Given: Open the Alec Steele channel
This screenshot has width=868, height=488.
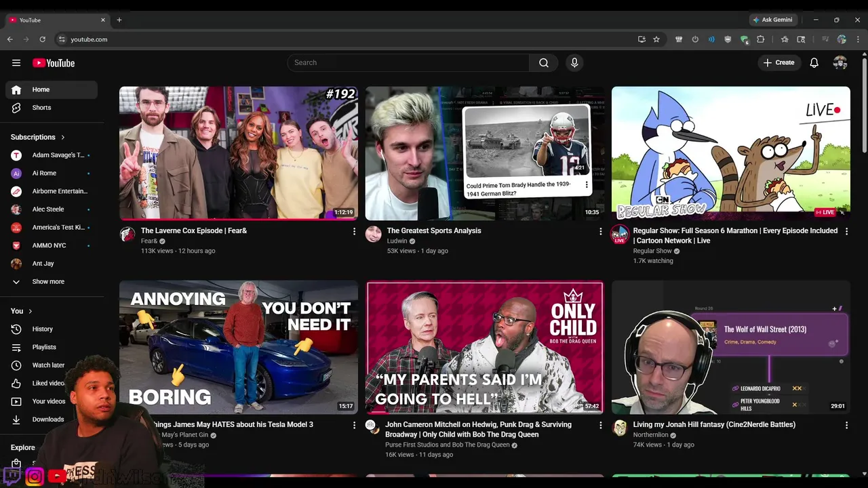Looking at the screenshot, I should tap(52, 209).
